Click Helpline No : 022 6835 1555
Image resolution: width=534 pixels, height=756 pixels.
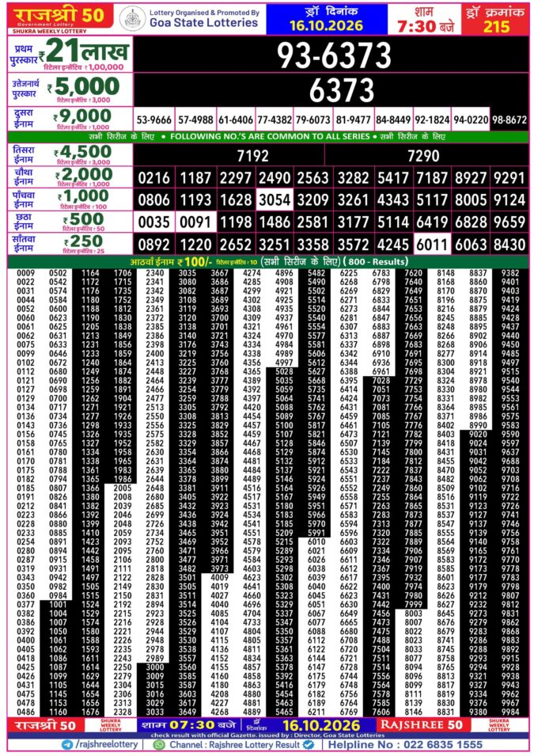405,745
